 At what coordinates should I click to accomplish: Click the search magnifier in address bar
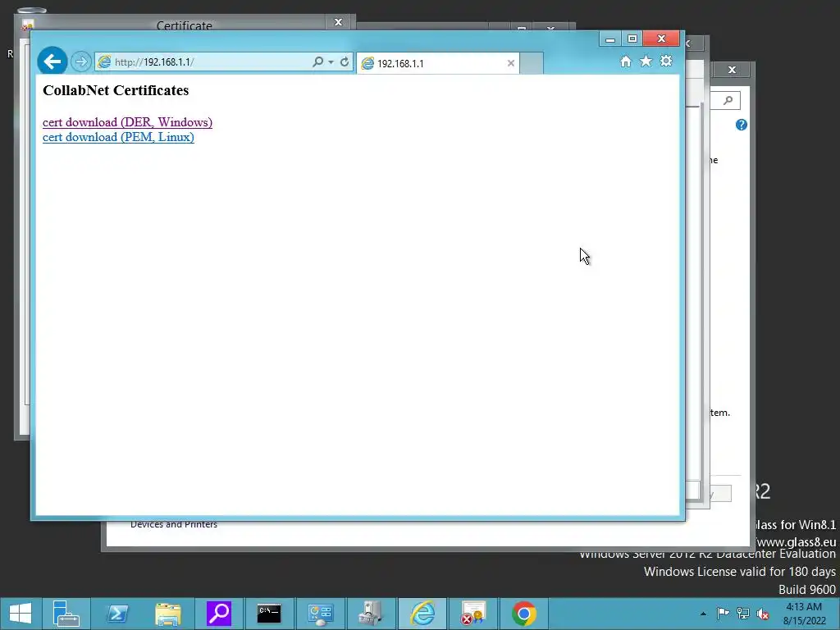click(x=317, y=62)
